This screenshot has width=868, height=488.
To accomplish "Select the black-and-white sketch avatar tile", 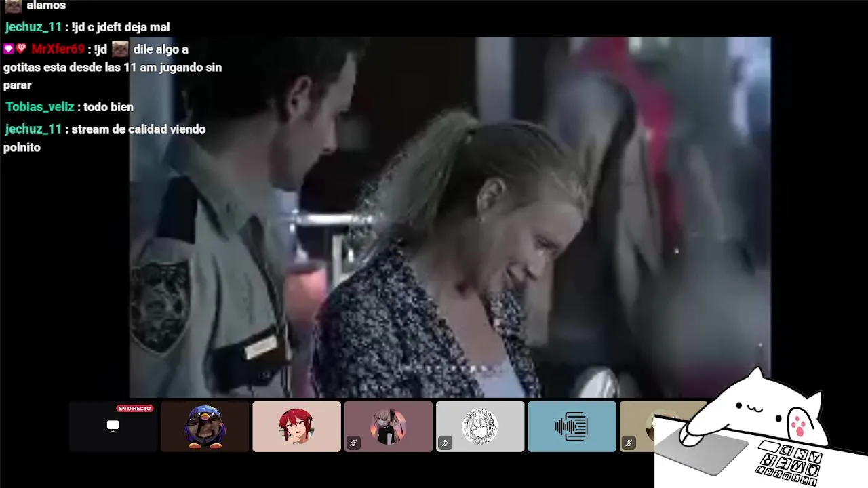I will click(x=480, y=426).
